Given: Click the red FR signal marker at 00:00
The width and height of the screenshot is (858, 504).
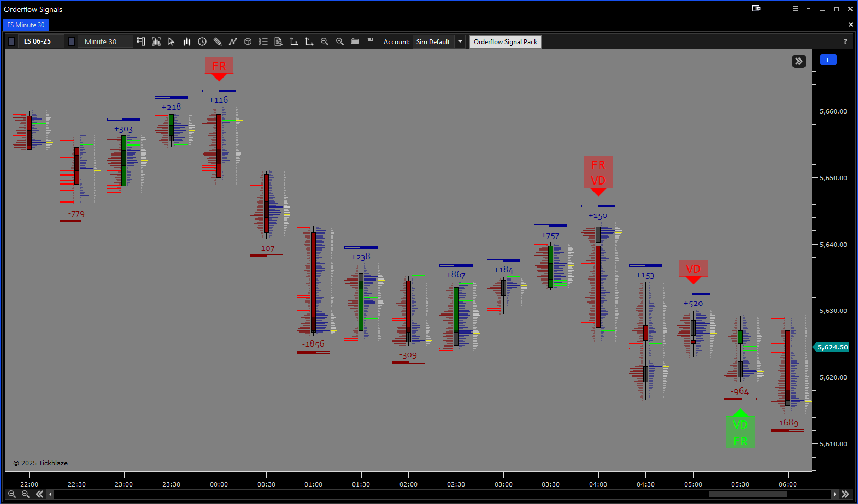Looking at the screenshot, I should pyautogui.click(x=219, y=69).
